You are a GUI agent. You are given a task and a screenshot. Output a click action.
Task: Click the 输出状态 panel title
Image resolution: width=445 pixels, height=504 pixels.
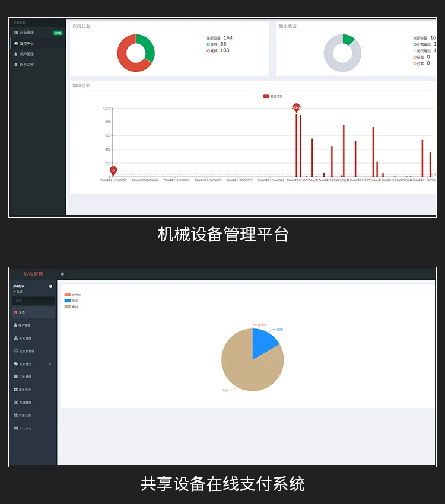(x=287, y=26)
